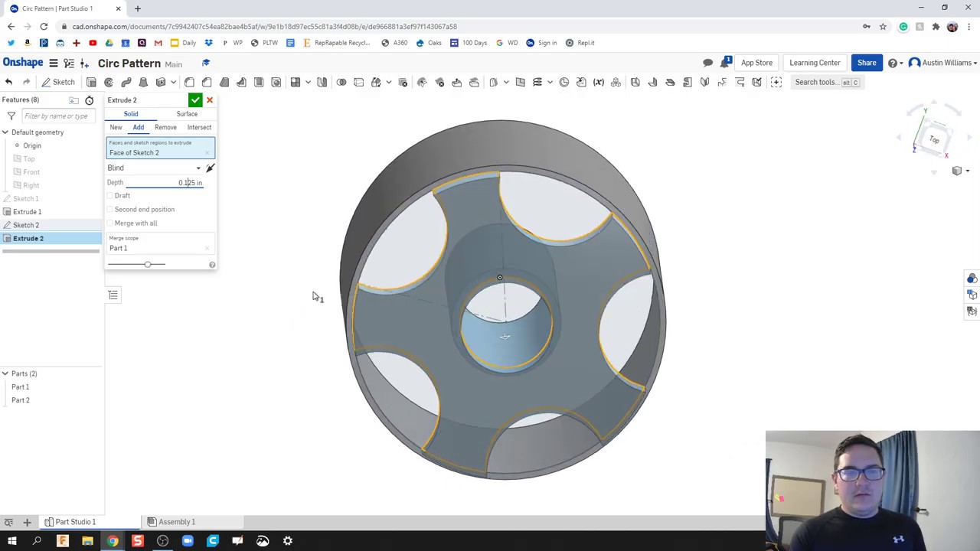Switch to the Surface tab
The width and height of the screenshot is (980, 551).
(187, 114)
